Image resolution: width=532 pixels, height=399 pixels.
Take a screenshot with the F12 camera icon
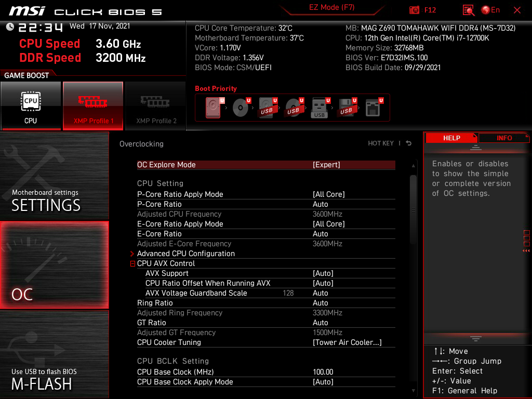414,10
